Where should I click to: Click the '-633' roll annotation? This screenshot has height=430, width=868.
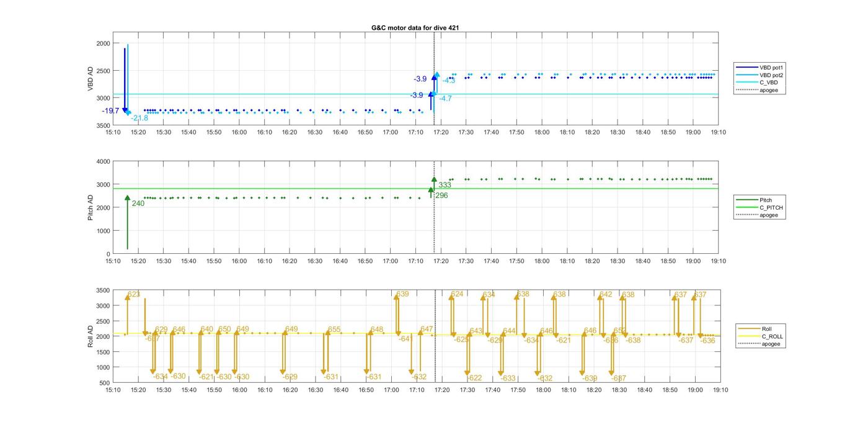pos(507,378)
